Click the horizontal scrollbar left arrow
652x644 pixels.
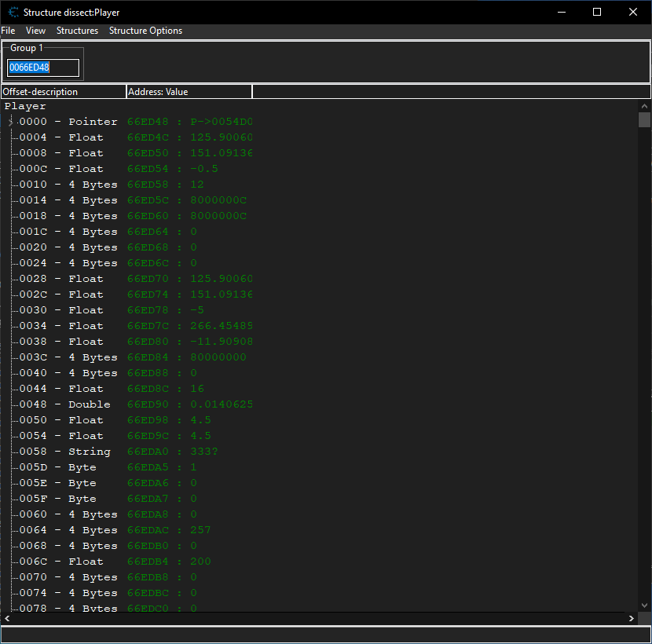click(7, 619)
